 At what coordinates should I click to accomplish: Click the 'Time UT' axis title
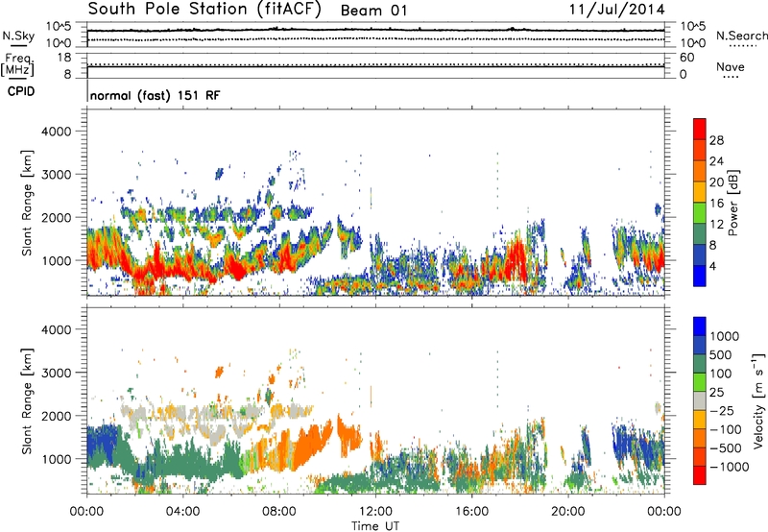point(375,526)
